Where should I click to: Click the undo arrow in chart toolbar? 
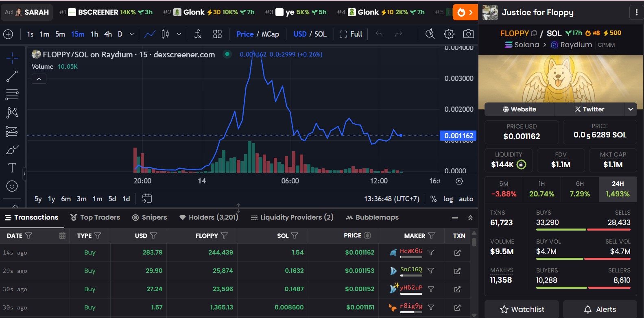pos(379,34)
